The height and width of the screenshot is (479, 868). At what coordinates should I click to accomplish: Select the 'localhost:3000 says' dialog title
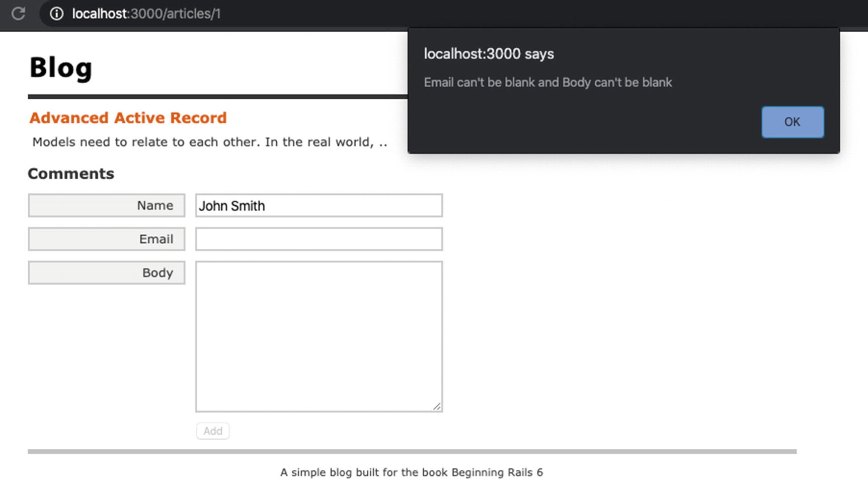pyautogui.click(x=489, y=54)
